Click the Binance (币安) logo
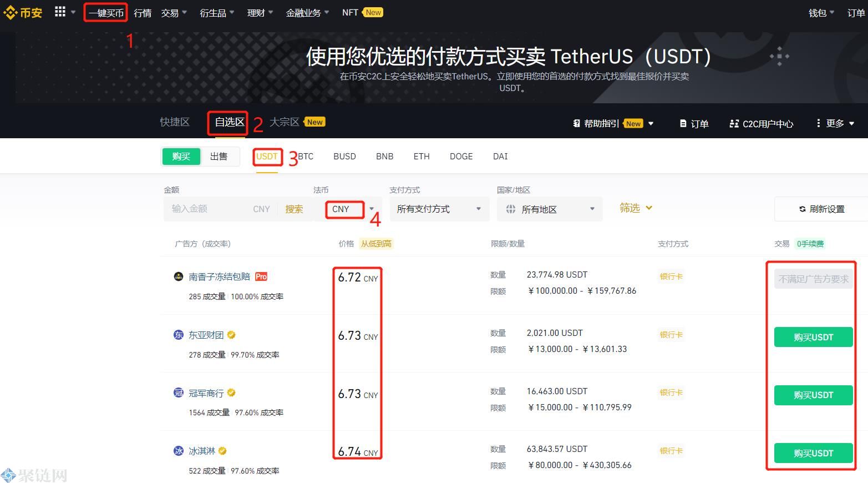Screen dimensions: 868x483 coord(23,12)
